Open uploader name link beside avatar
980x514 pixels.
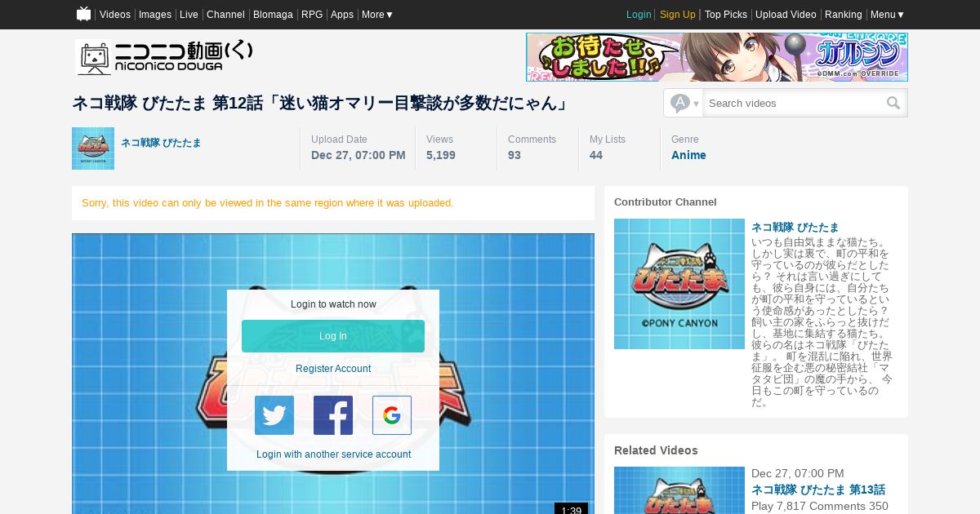161,143
